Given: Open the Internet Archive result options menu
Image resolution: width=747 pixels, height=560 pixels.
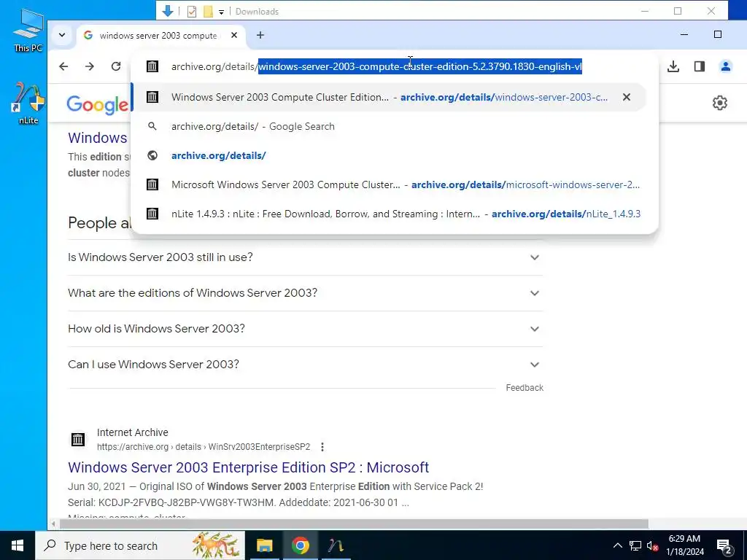Looking at the screenshot, I should [322, 447].
